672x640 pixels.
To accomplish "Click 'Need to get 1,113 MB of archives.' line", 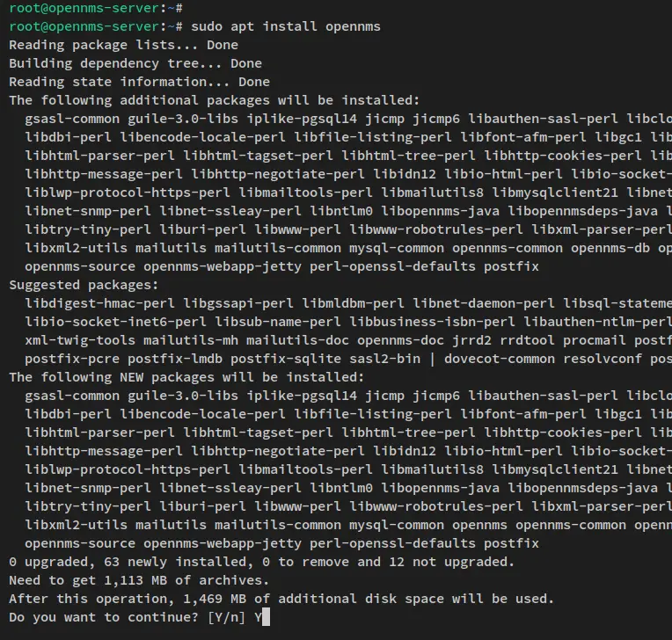I will (x=139, y=580).
